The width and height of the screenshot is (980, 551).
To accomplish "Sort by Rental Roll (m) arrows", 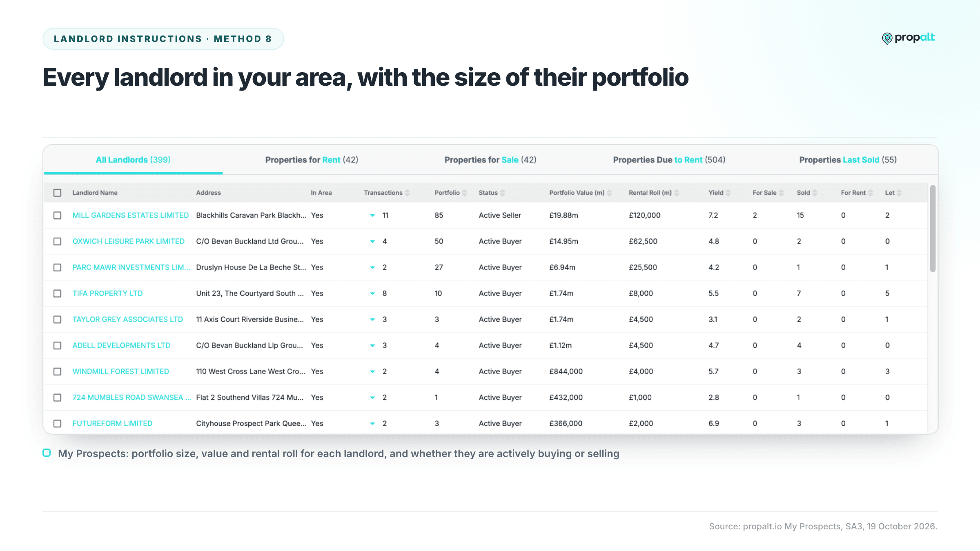I will [677, 193].
